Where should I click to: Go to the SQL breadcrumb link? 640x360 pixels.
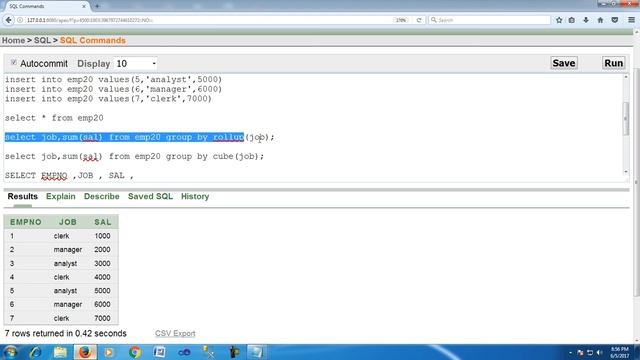click(42, 40)
